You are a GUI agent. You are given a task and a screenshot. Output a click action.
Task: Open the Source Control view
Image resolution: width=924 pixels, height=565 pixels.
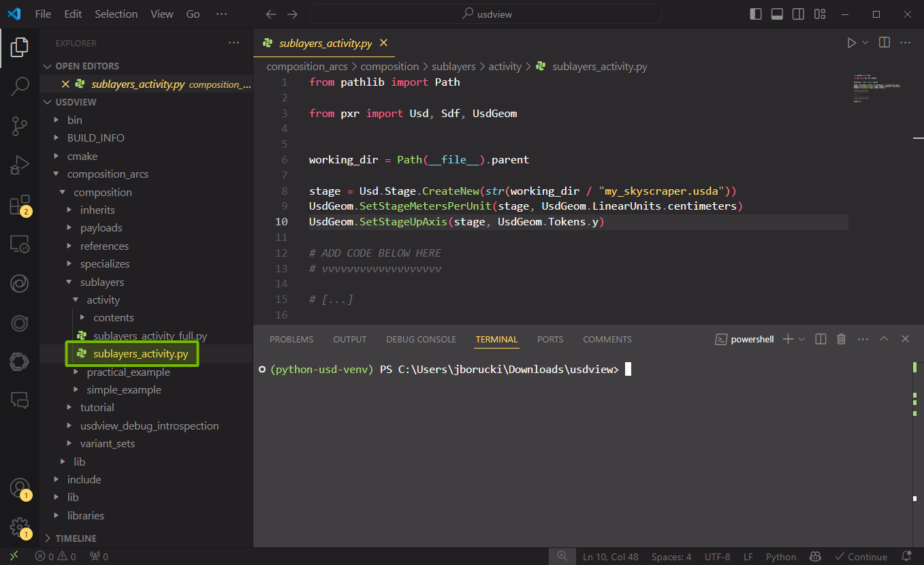[20, 126]
